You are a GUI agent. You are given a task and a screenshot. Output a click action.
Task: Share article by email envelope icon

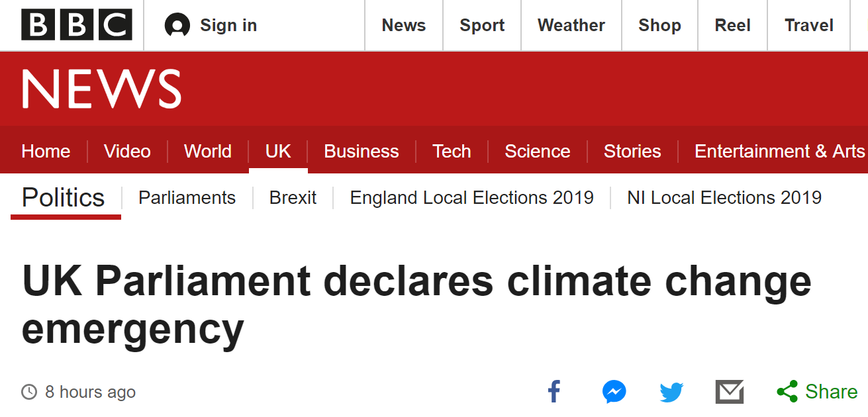(x=730, y=392)
